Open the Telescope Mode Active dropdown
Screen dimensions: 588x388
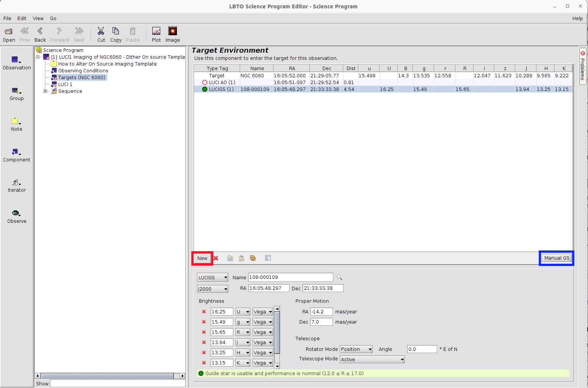point(372,360)
